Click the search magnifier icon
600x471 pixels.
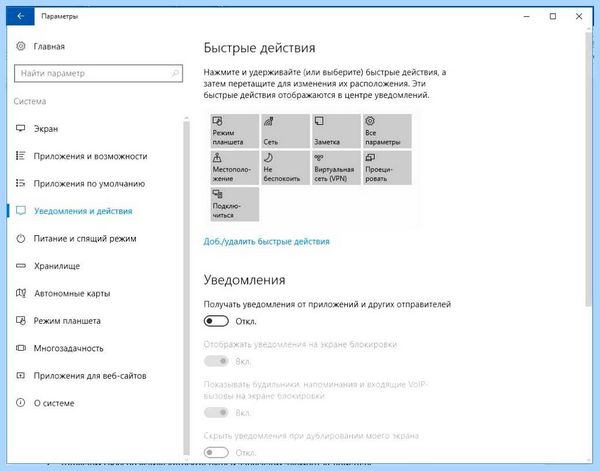click(175, 73)
